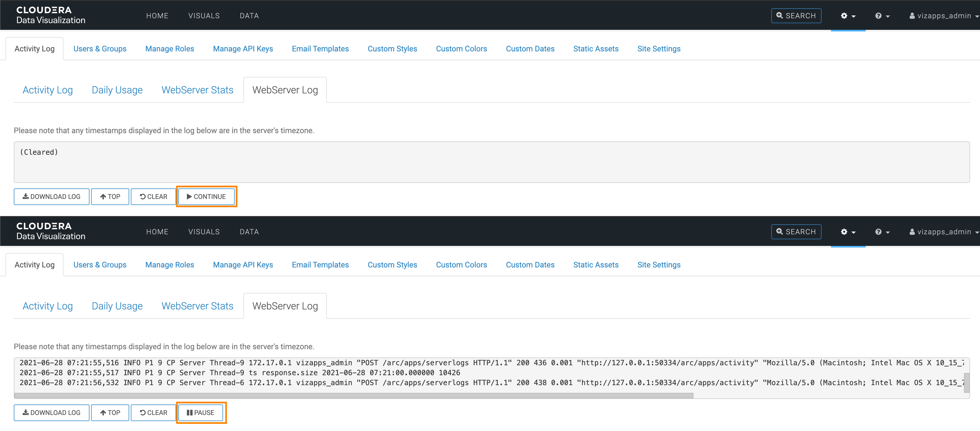Click CLEAR button below the log entries
This screenshot has height=431, width=980.
(153, 412)
